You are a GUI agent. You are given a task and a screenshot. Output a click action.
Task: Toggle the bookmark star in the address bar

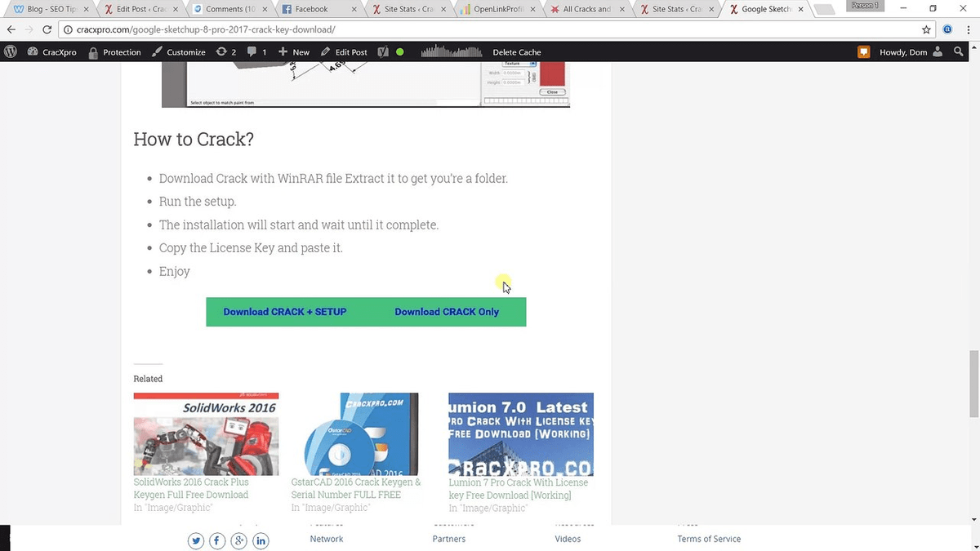[x=927, y=29]
